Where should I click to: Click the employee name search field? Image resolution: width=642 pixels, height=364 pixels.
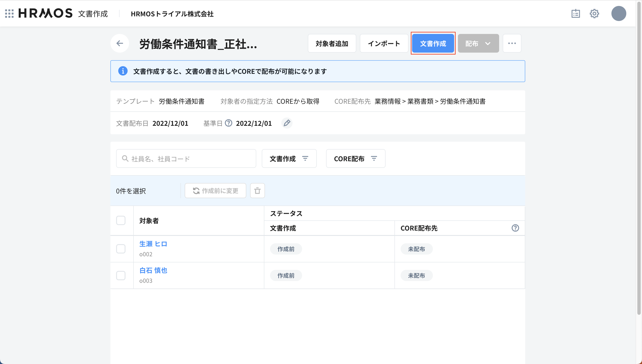186,158
